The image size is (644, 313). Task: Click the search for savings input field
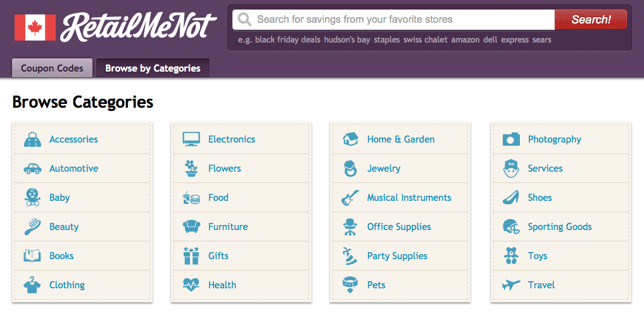click(x=393, y=19)
